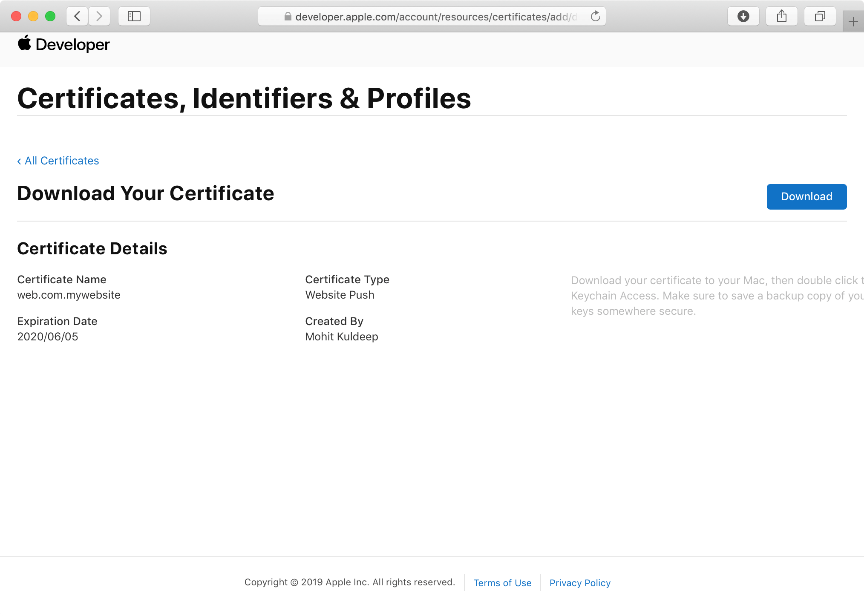Open the Terms of Use link

pyautogui.click(x=502, y=583)
